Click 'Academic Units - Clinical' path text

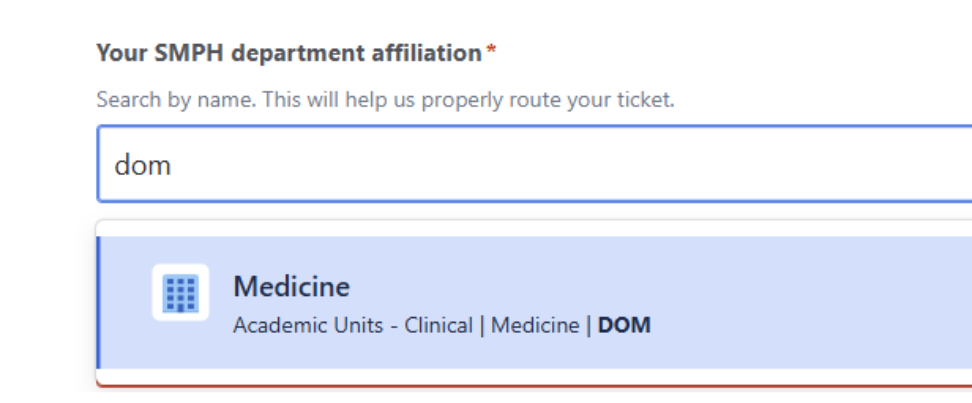[352, 325]
